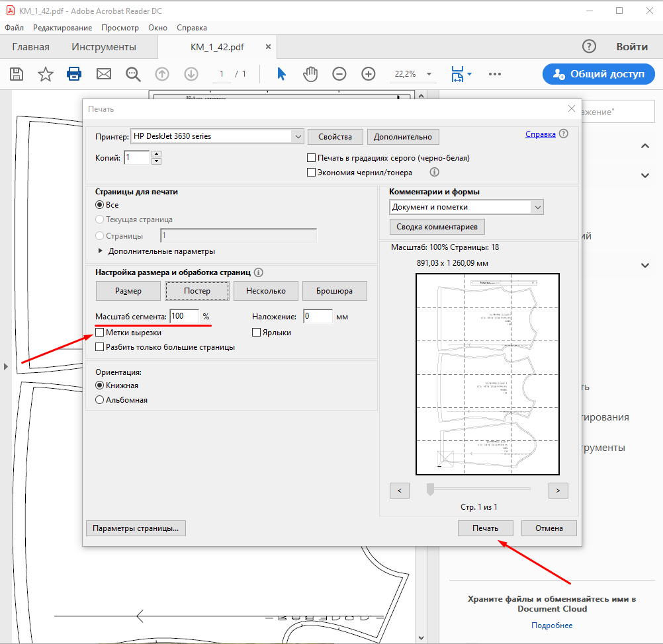This screenshot has height=644, width=663.
Task: Open the zoom percentage dropdown arrow
Action: (x=429, y=74)
